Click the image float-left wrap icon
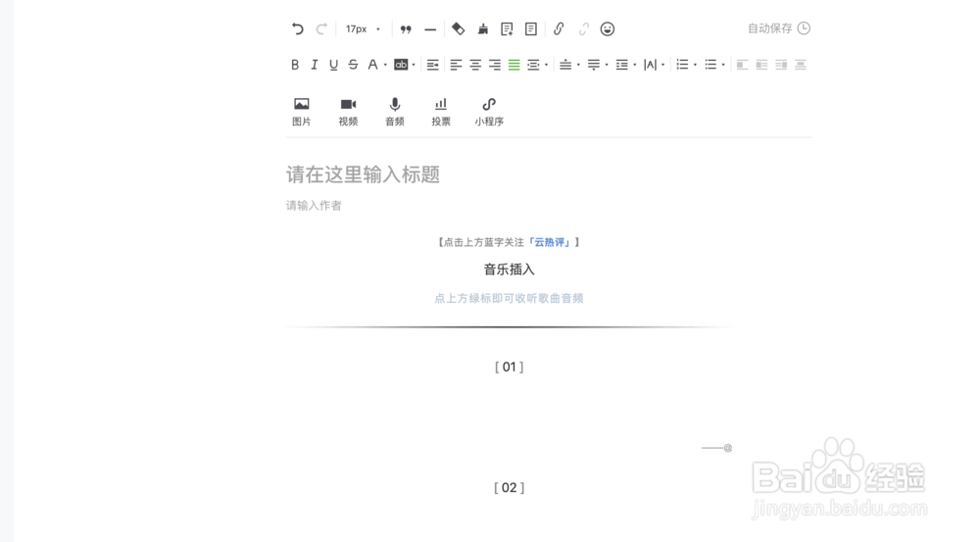 [742, 65]
